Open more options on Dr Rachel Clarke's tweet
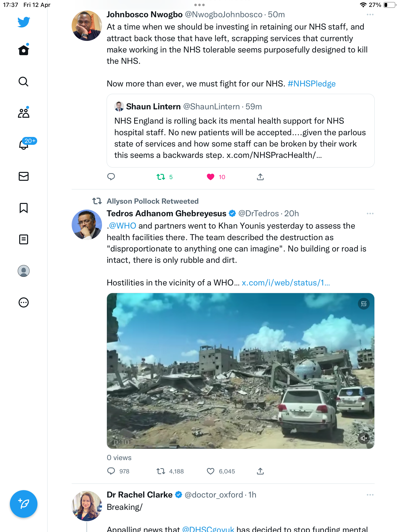The image size is (399, 532). [x=370, y=495]
